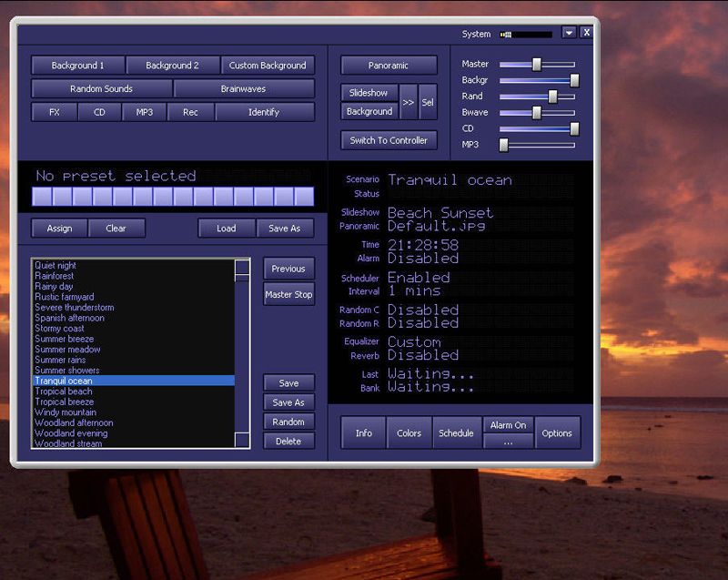Screen dimensions: 728x580
Task: Switch to Background 2
Action: coord(173,65)
